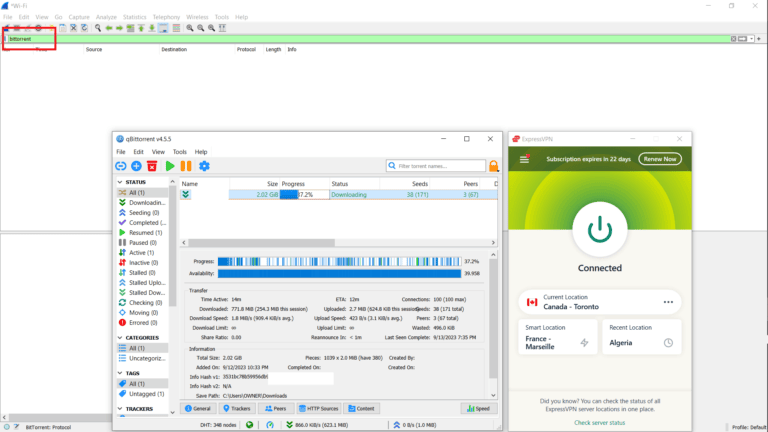Collapse the CATEGORIES section in sidebar
The height and width of the screenshot is (432, 768).
[x=120, y=338]
